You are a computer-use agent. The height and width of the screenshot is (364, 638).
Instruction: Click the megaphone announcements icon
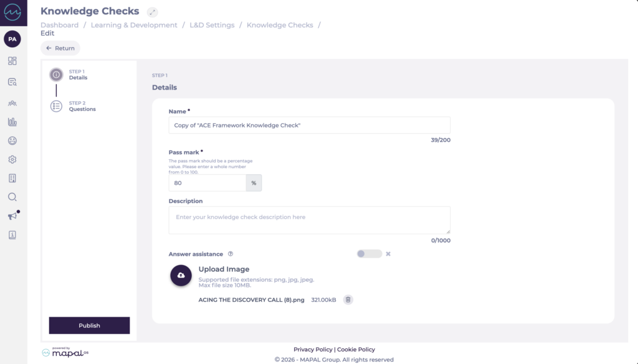click(x=12, y=216)
